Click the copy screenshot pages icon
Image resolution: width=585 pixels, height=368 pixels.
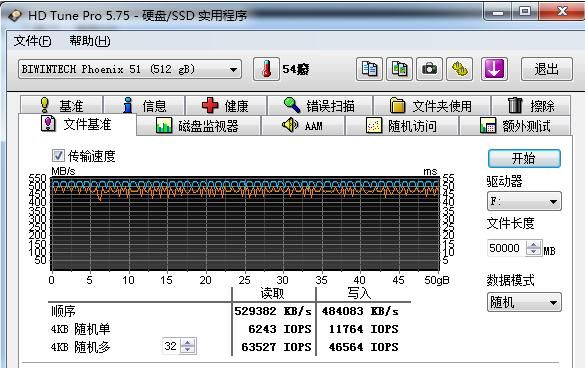[400, 69]
